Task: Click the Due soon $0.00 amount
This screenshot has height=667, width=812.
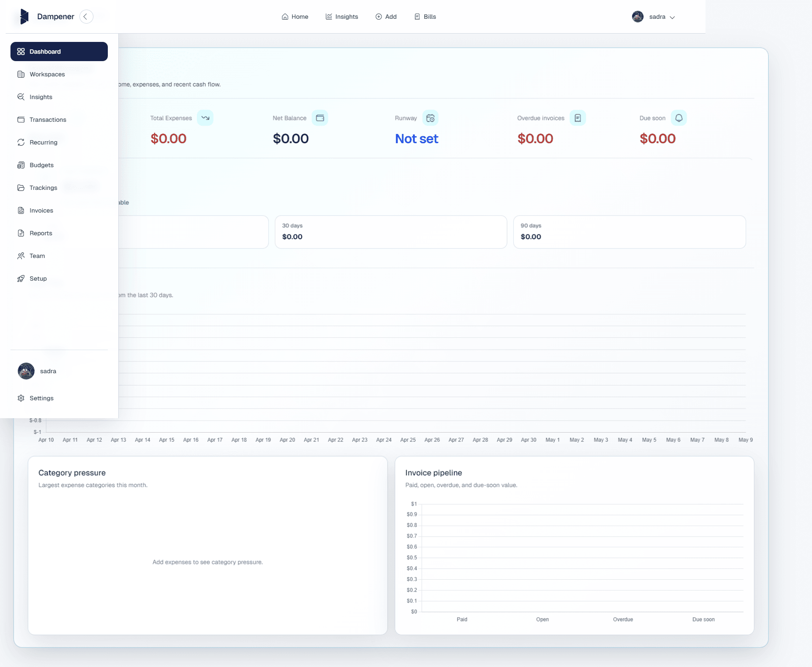Action: 657,139
